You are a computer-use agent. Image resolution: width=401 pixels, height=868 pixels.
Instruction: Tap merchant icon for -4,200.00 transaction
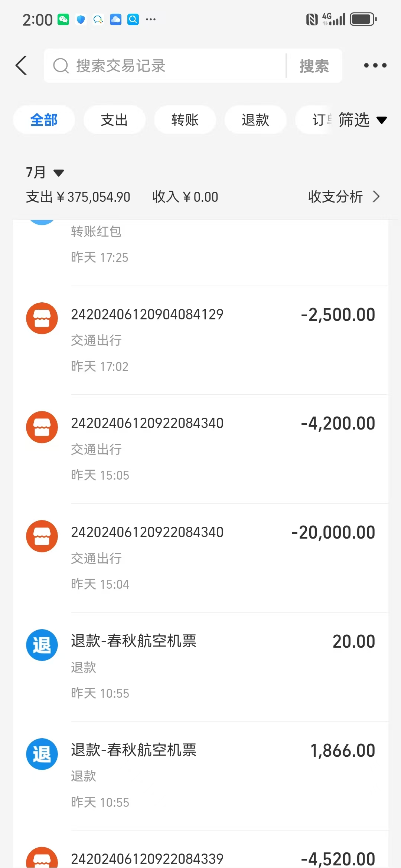42,427
